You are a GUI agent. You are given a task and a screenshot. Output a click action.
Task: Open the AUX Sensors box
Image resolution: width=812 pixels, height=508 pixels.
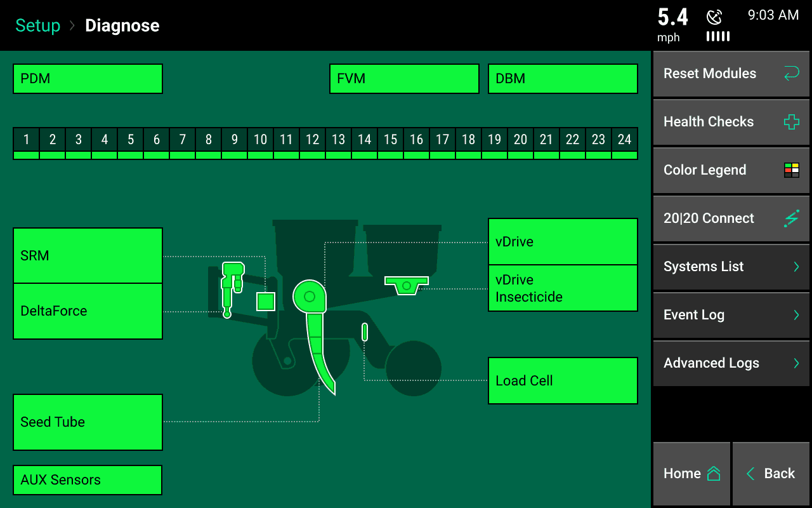tap(88, 480)
